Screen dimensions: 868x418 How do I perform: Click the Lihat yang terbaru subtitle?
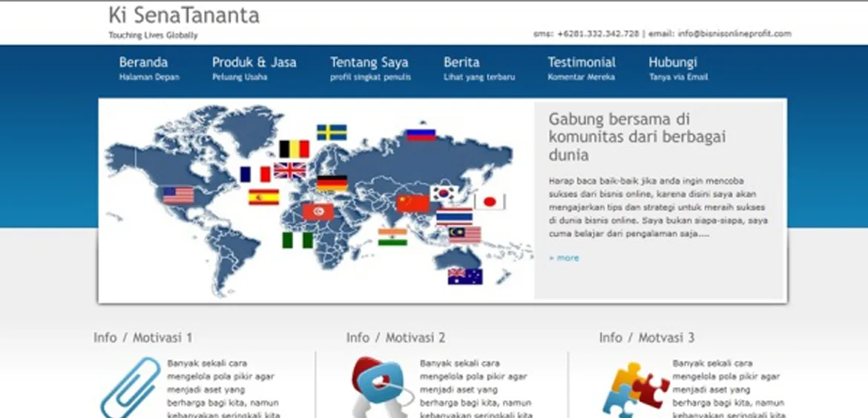pos(479,77)
